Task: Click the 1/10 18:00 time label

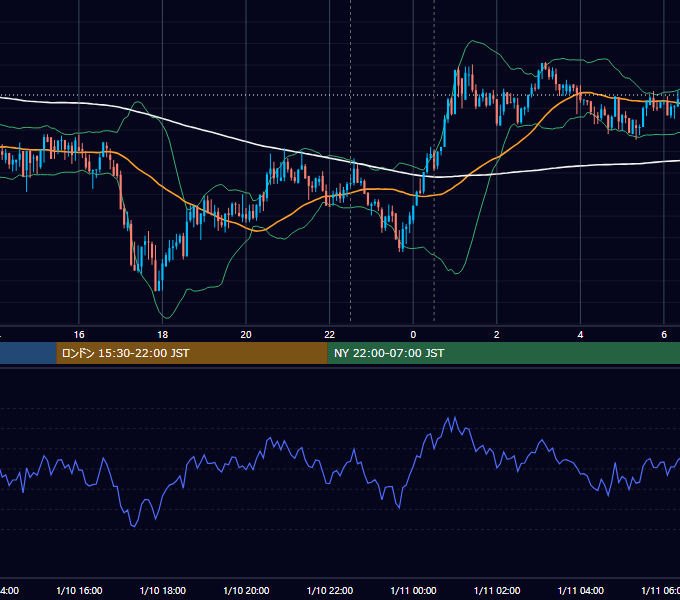Action: (163, 590)
